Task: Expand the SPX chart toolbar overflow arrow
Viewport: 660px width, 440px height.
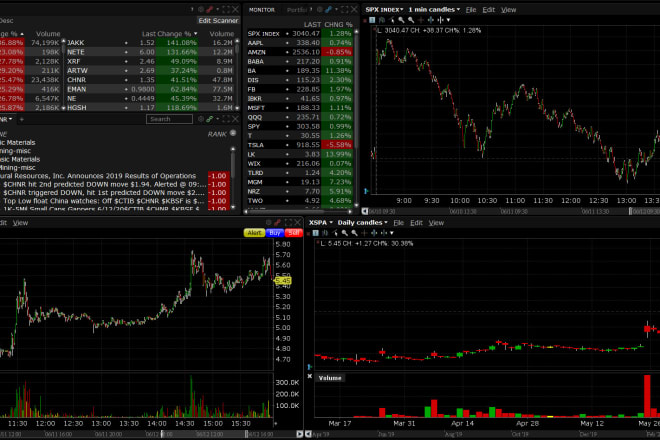Action: click(449, 20)
